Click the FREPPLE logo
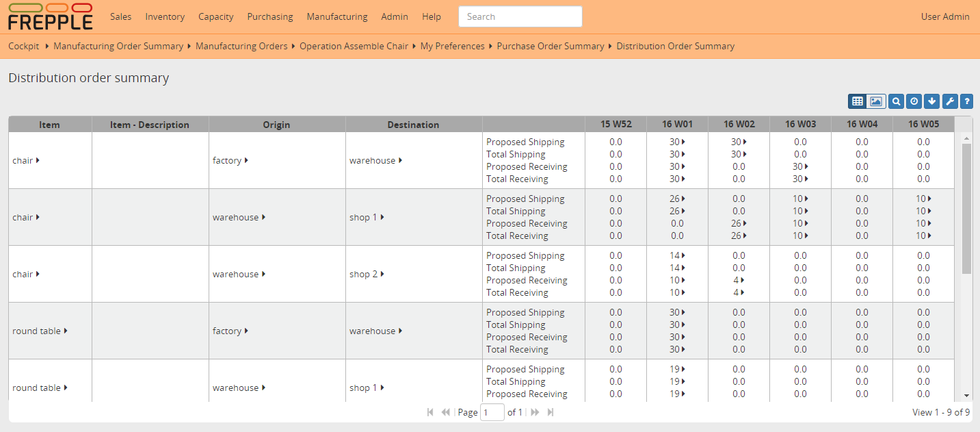The height and width of the screenshot is (432, 980). coord(50,16)
